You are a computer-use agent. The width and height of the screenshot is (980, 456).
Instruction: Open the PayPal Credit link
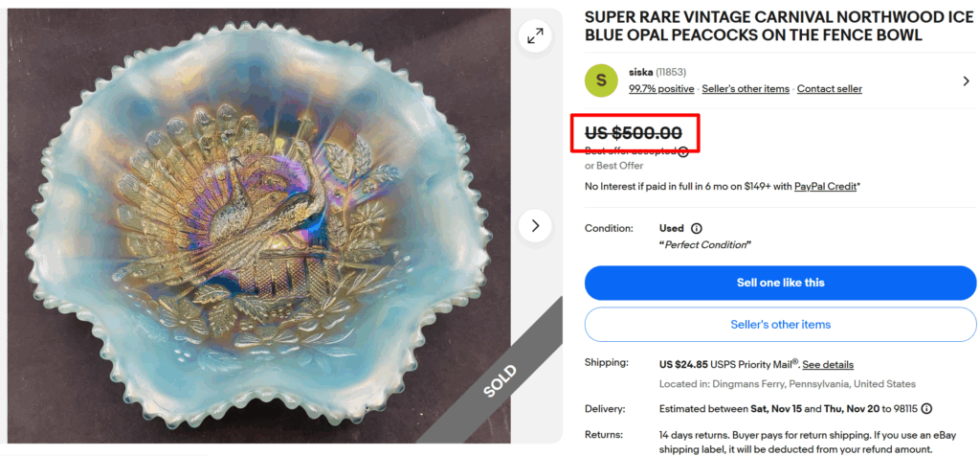click(x=826, y=186)
